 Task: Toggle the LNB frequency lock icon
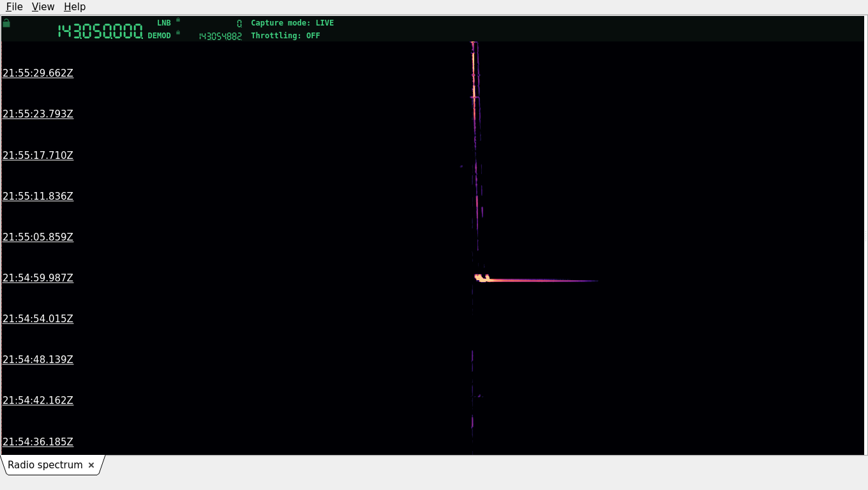(x=178, y=20)
